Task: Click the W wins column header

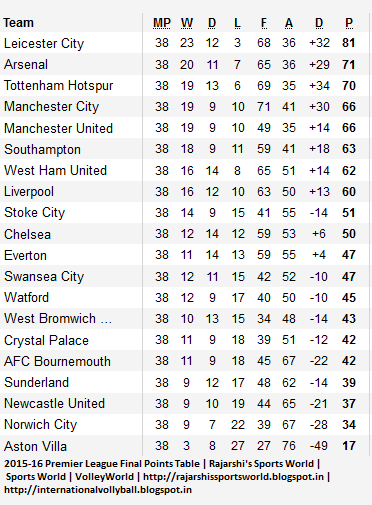Action: click(x=187, y=23)
